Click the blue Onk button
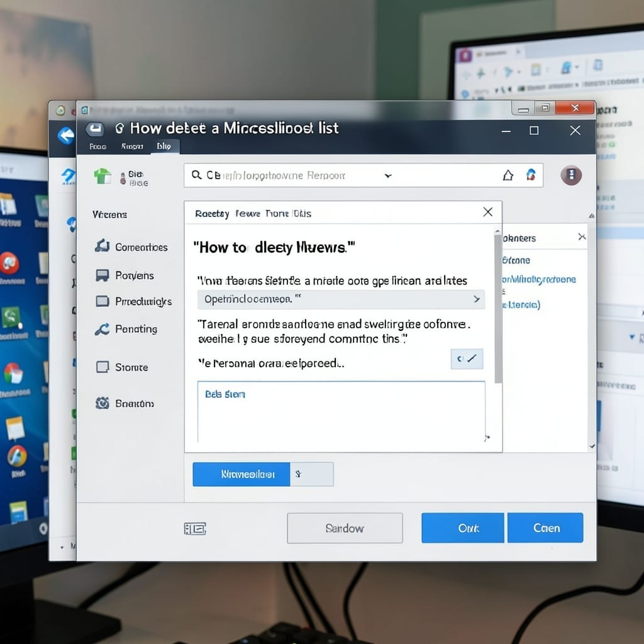Viewport: 644px width, 644px height. pos(462,528)
